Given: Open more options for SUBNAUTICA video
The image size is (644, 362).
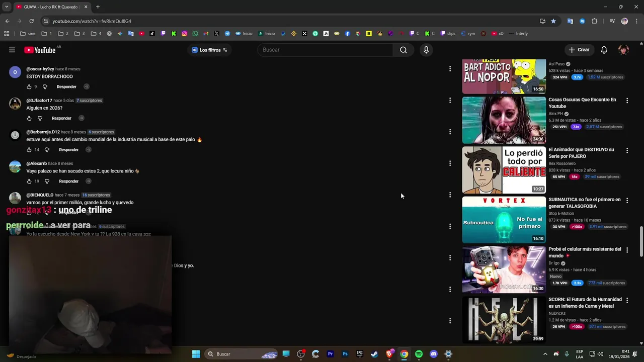Looking at the screenshot, I should coord(627,200).
